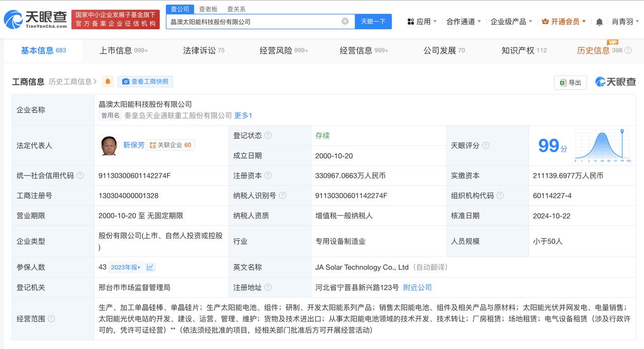Image resolution: width=644 pixels, height=349 pixels.
Task: Click the 国家中小企业发展子基金 red banner
Action: click(x=115, y=20)
